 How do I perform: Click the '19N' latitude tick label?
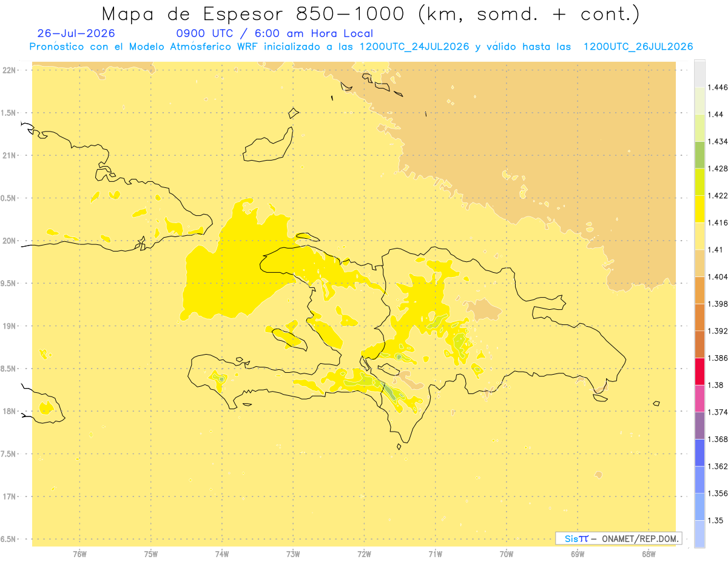pyautogui.click(x=10, y=326)
